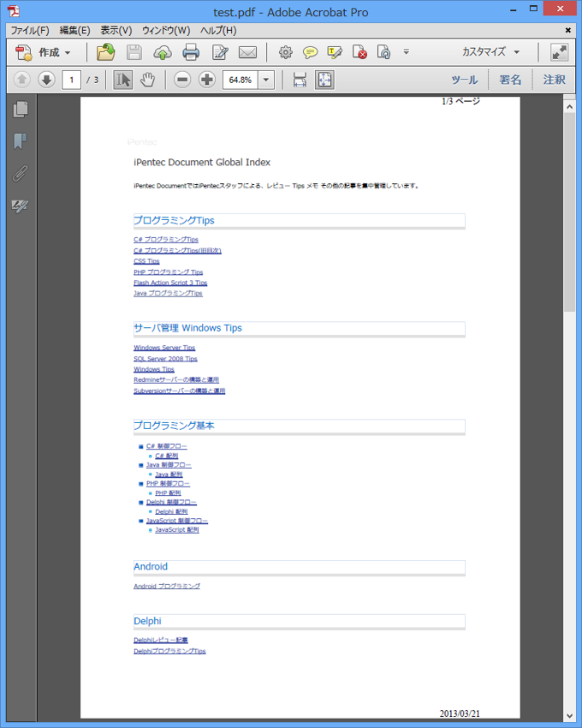The image size is (582, 728).
Task: Click the delete page icon
Action: [x=359, y=52]
